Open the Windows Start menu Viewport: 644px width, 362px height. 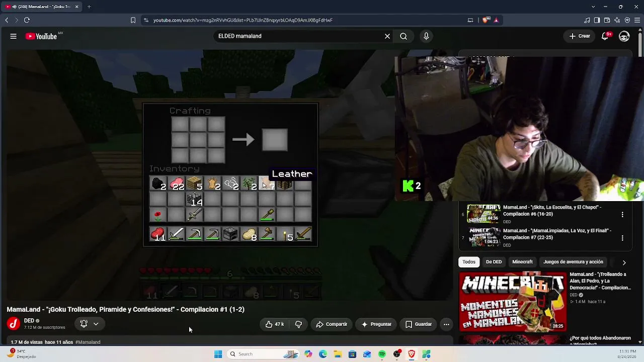click(218, 354)
